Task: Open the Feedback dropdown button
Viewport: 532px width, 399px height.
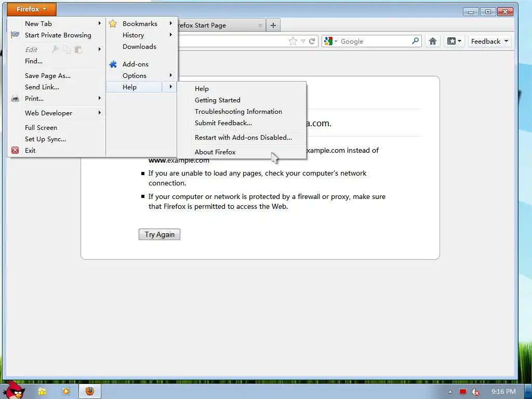Action: tap(489, 42)
